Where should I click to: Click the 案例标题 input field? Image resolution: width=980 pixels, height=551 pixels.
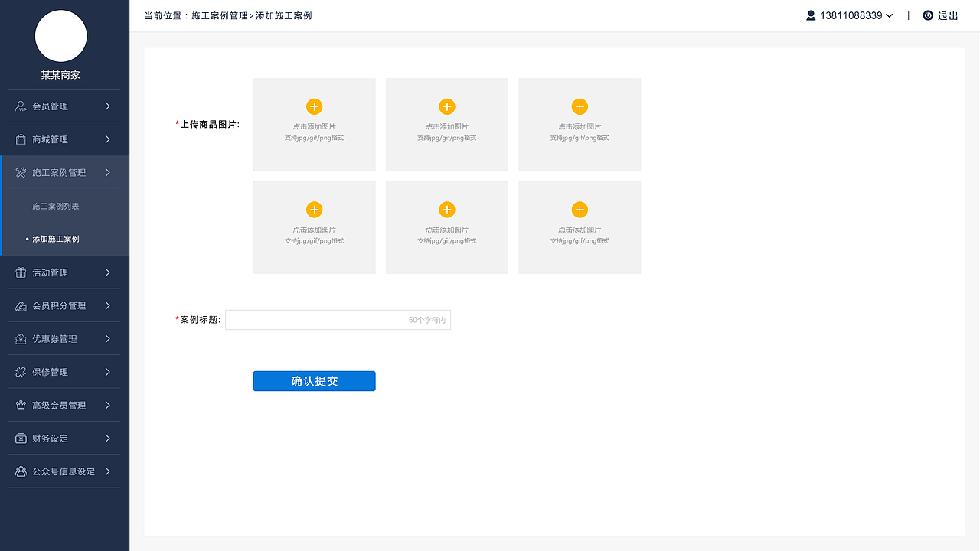(338, 320)
